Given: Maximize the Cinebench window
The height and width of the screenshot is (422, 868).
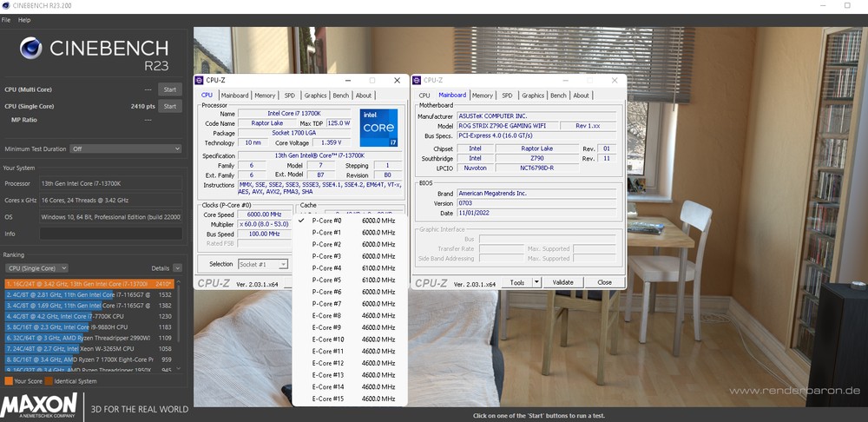Looking at the screenshot, I should pyautogui.click(x=847, y=5).
